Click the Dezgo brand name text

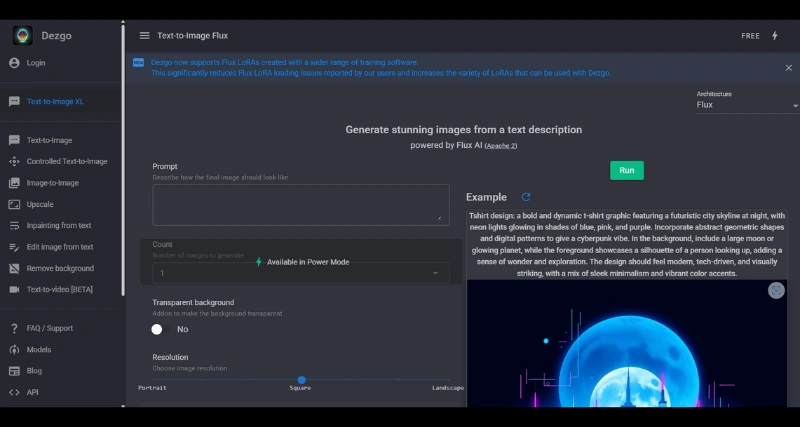(x=56, y=36)
